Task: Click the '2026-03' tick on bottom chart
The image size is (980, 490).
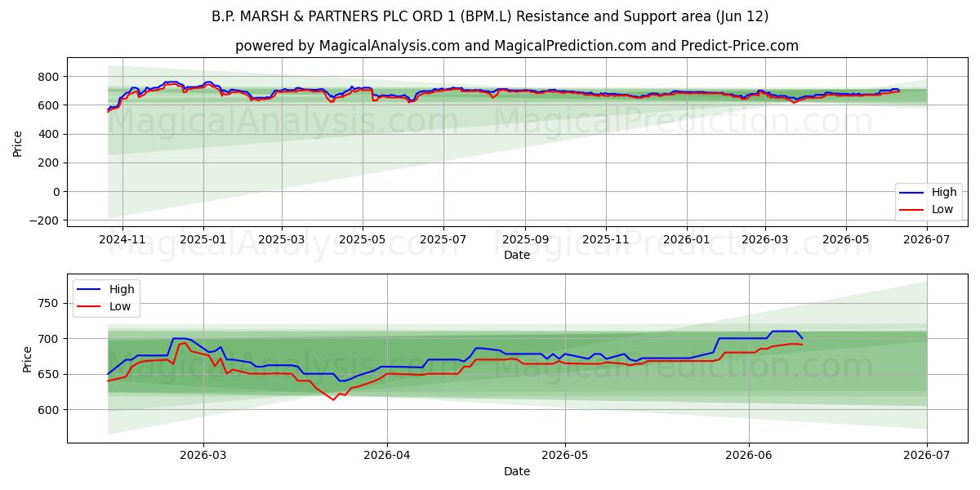Action: [x=203, y=456]
